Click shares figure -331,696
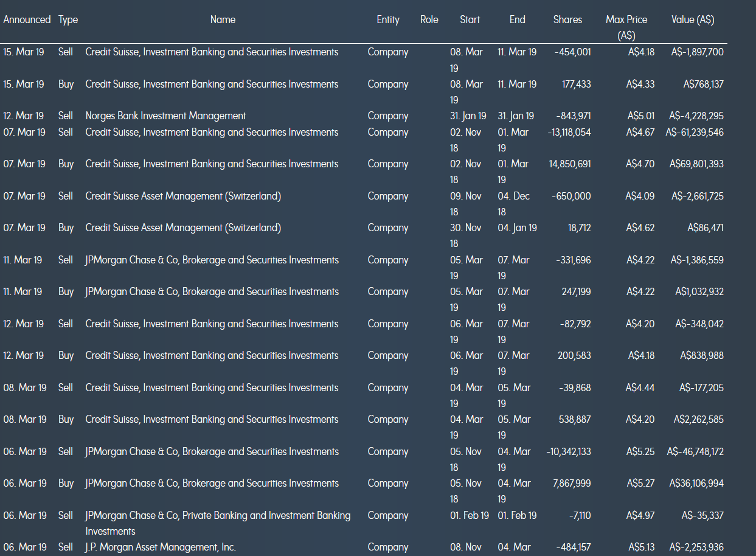This screenshot has height=556, width=756. click(574, 260)
